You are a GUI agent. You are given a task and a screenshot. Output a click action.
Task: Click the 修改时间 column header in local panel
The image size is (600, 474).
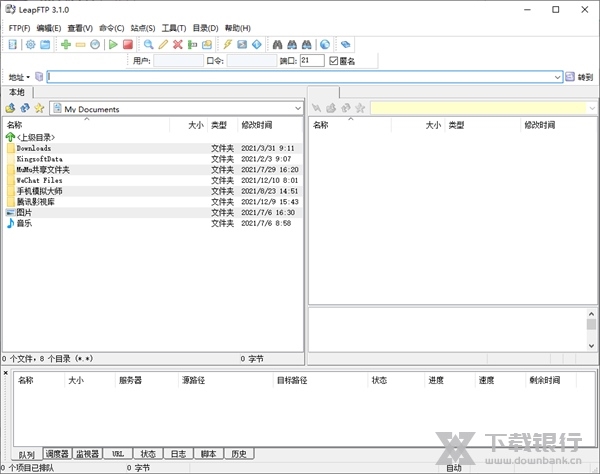(257, 125)
